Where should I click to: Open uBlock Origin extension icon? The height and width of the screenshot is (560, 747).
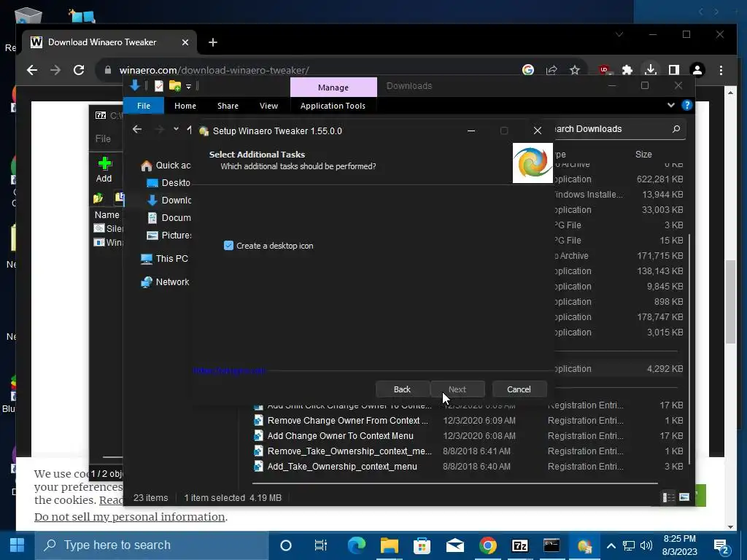[605, 70]
